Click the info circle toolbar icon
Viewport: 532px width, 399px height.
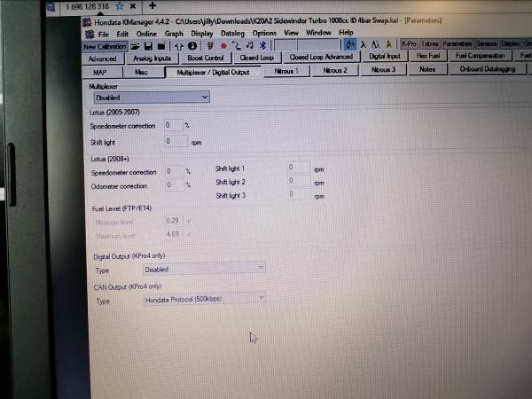click(192, 45)
